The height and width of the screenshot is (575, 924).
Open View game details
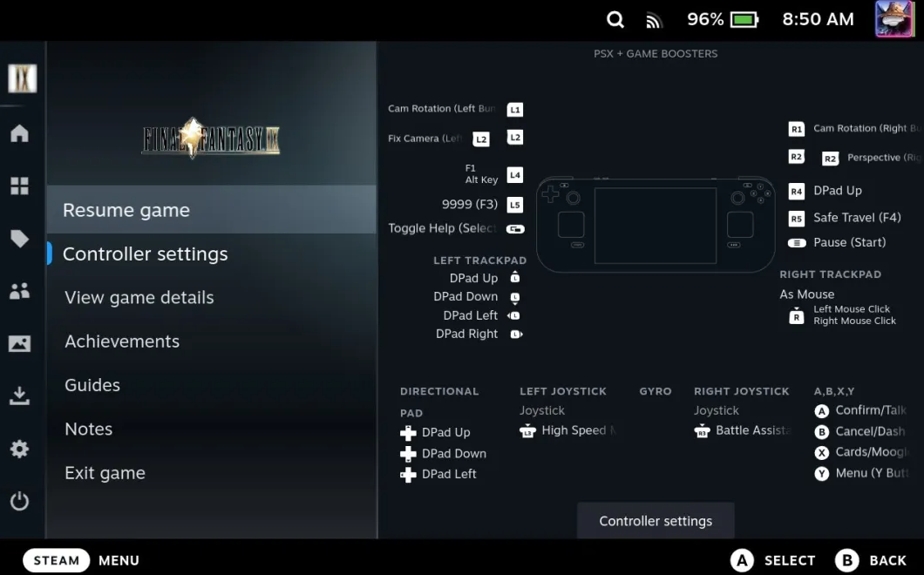coord(212,297)
